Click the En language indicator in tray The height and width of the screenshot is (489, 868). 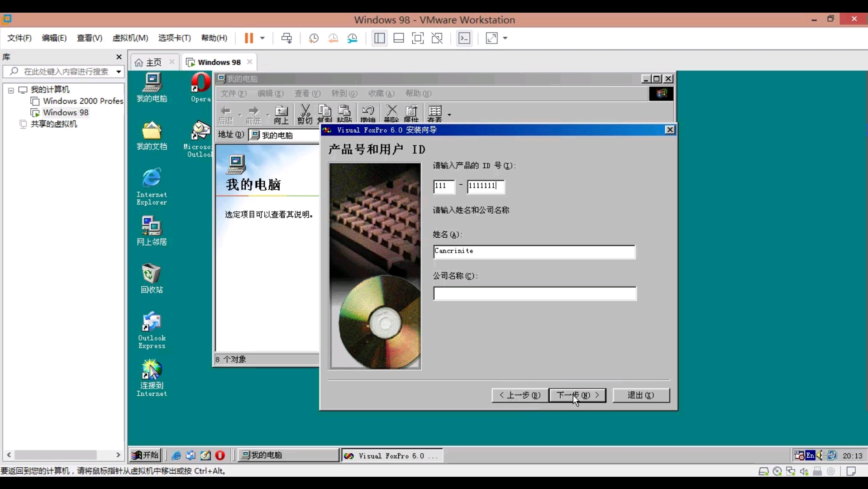click(x=810, y=455)
